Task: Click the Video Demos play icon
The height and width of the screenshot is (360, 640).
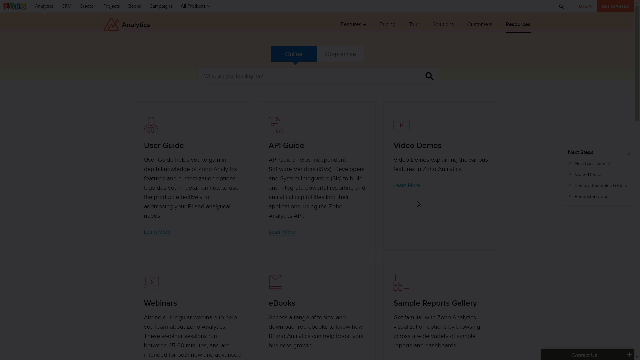Action: [401, 125]
